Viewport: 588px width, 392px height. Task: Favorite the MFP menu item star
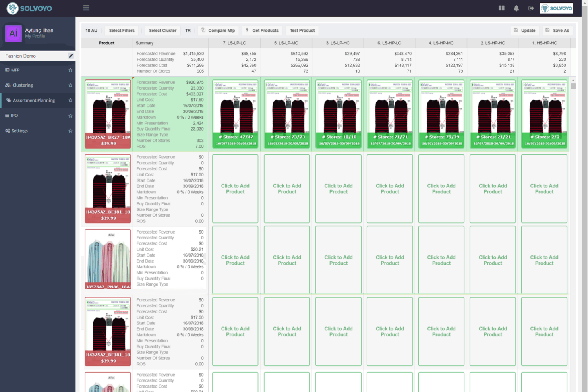70,70
